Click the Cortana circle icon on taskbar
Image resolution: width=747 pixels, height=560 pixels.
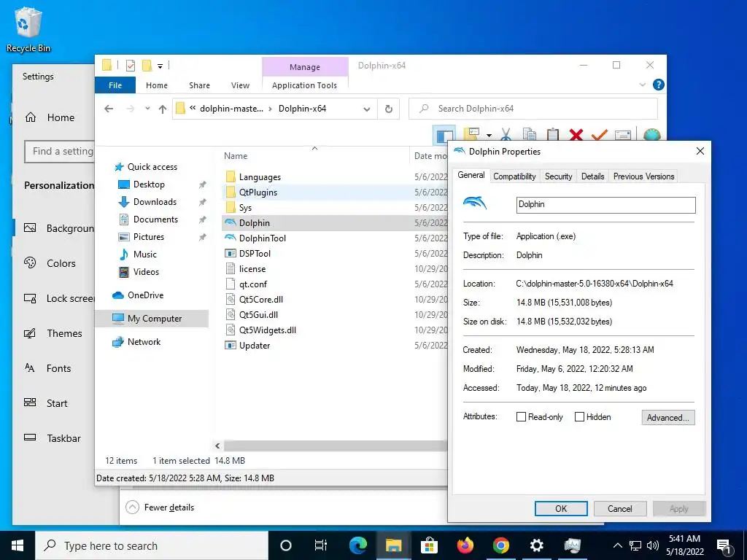coord(286,545)
